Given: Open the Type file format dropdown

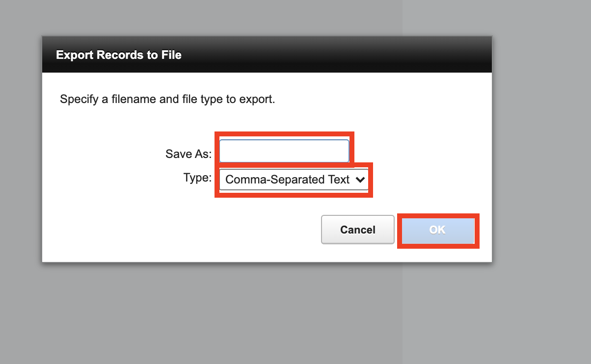Looking at the screenshot, I should 294,180.
